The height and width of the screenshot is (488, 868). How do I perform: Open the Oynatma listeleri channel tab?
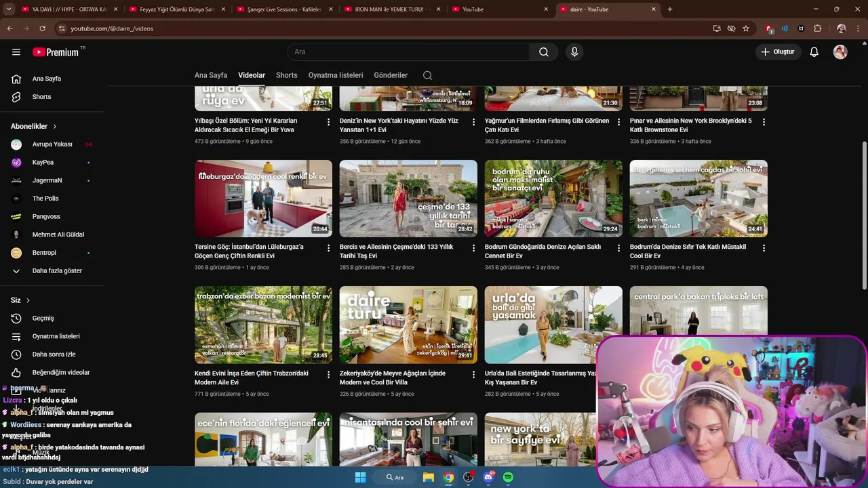coord(336,75)
